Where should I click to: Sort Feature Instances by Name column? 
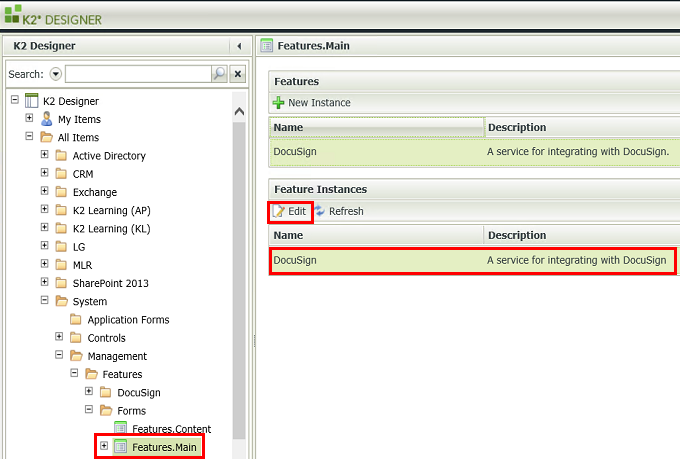pos(376,235)
